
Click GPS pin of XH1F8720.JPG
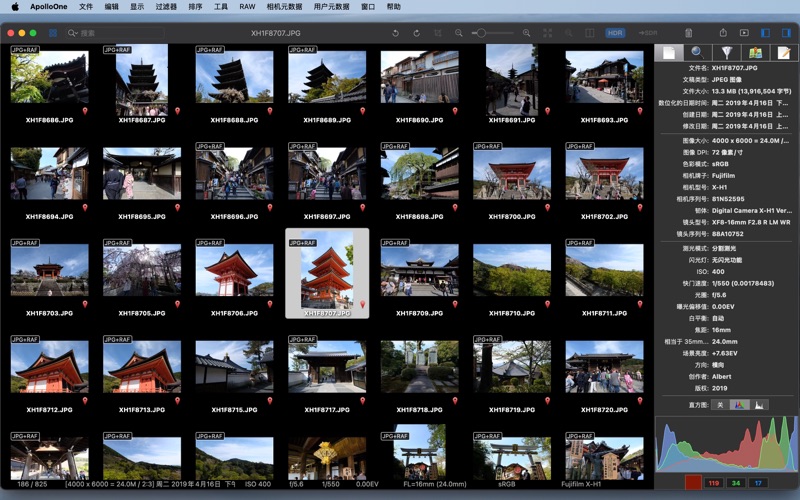[x=640, y=401]
